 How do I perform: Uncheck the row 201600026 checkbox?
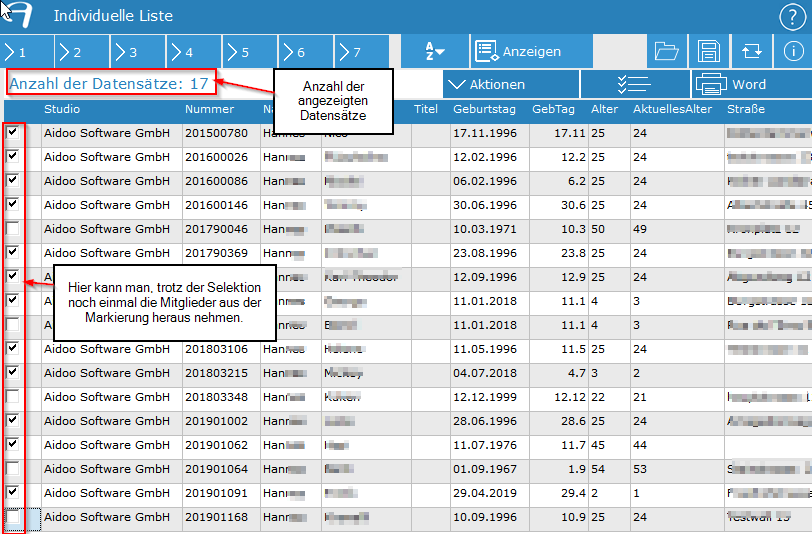click(x=12, y=156)
